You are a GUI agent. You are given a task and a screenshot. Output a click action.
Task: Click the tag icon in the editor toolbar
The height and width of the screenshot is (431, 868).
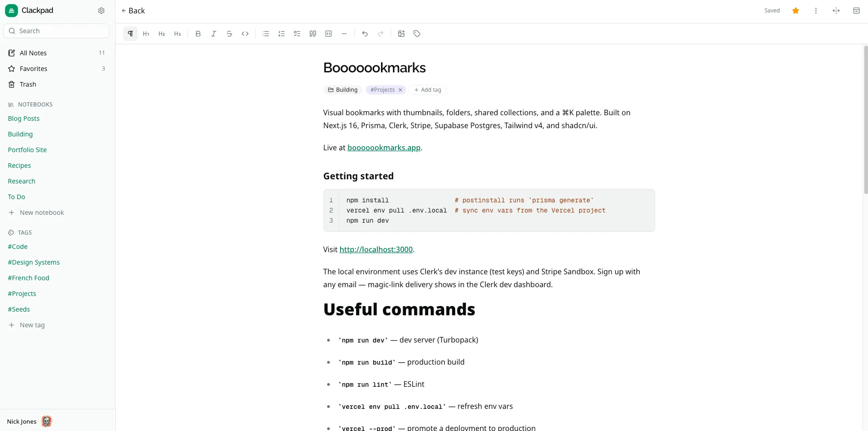click(417, 34)
